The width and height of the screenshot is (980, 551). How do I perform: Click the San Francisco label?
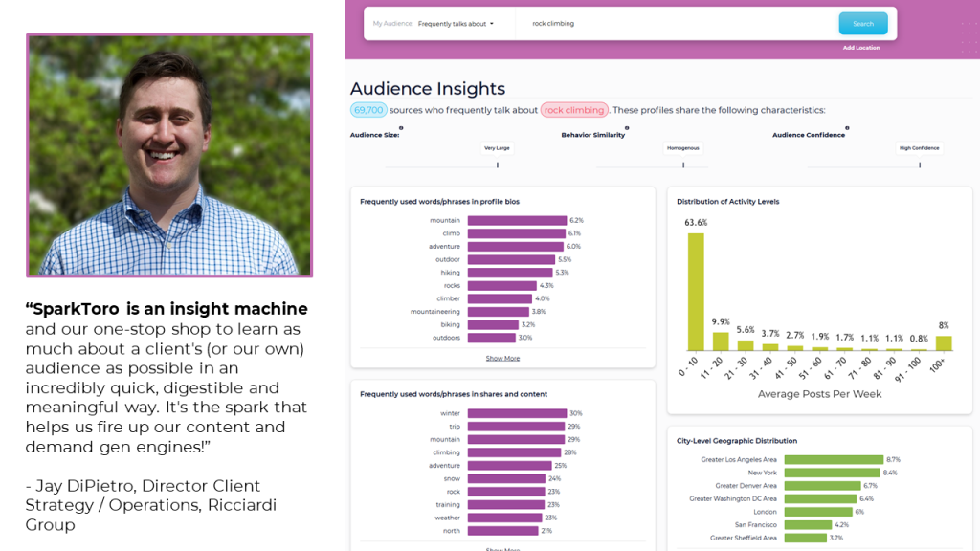(x=756, y=525)
